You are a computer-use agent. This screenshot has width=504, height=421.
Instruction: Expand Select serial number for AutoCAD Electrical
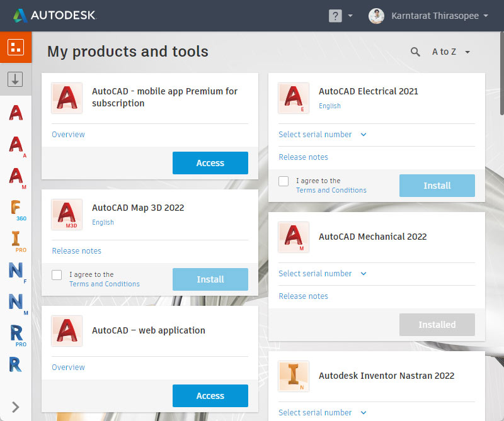tap(322, 134)
